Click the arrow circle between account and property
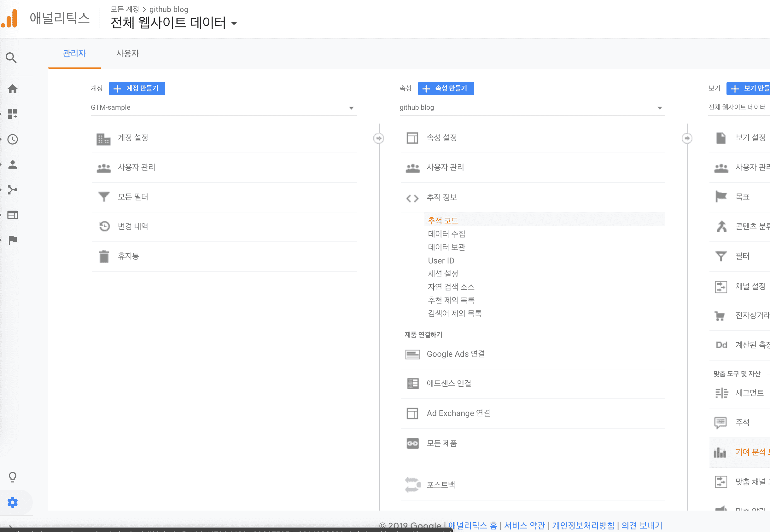The height and width of the screenshot is (532, 770). click(x=378, y=138)
